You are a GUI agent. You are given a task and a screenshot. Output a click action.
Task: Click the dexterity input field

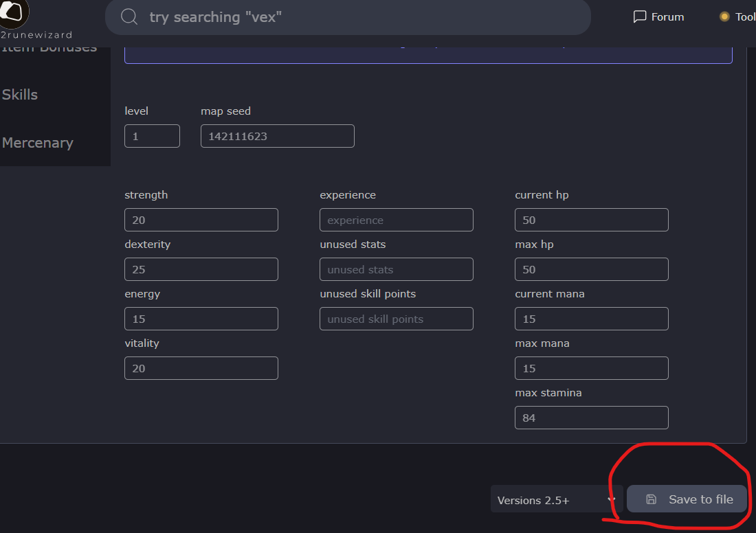[x=201, y=269]
